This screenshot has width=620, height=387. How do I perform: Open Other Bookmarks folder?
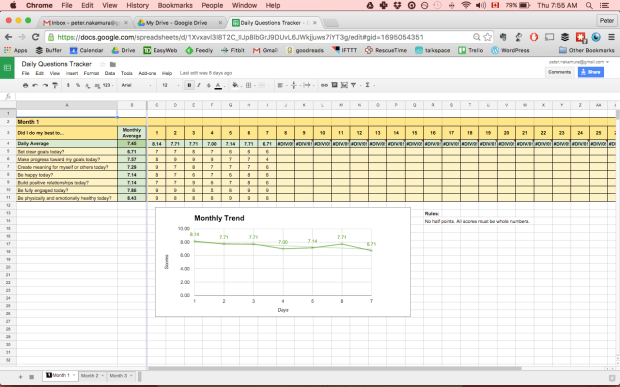point(587,50)
